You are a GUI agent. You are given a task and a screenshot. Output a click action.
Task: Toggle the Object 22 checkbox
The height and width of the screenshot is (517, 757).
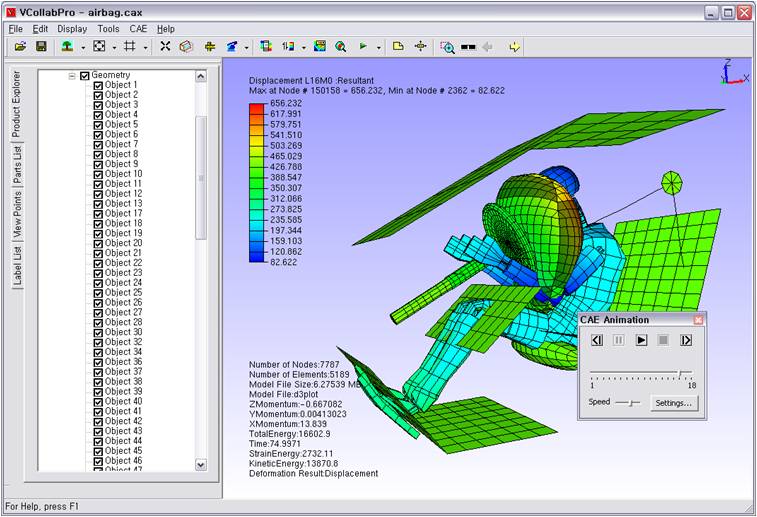point(98,264)
